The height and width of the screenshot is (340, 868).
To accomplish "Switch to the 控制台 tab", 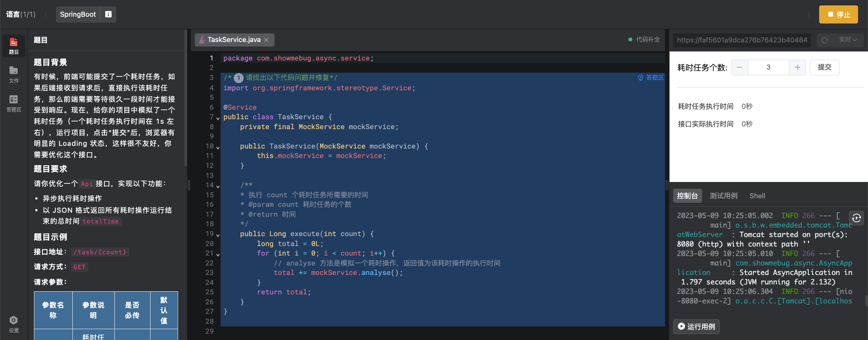I will pyautogui.click(x=687, y=196).
